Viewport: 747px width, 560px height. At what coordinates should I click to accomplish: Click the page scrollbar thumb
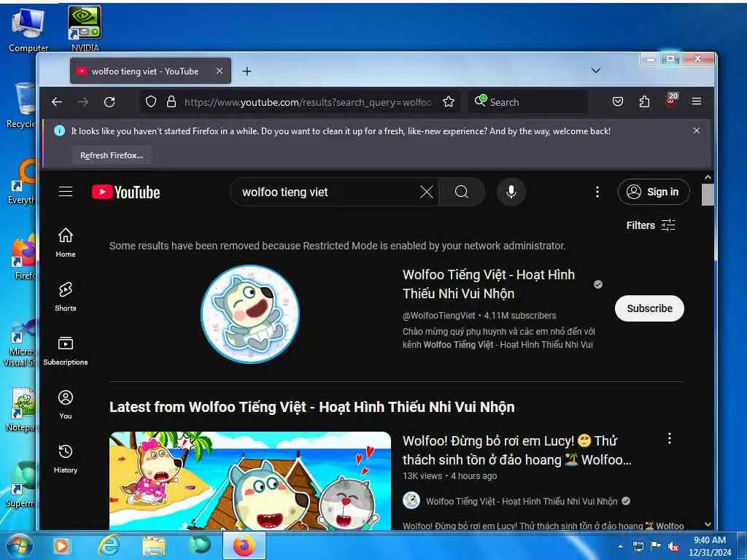click(708, 194)
